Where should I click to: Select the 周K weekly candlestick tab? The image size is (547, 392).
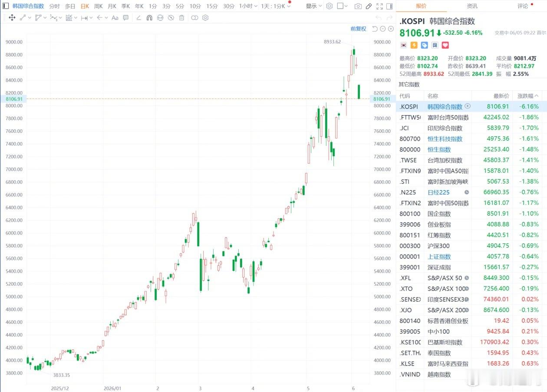click(x=99, y=6)
